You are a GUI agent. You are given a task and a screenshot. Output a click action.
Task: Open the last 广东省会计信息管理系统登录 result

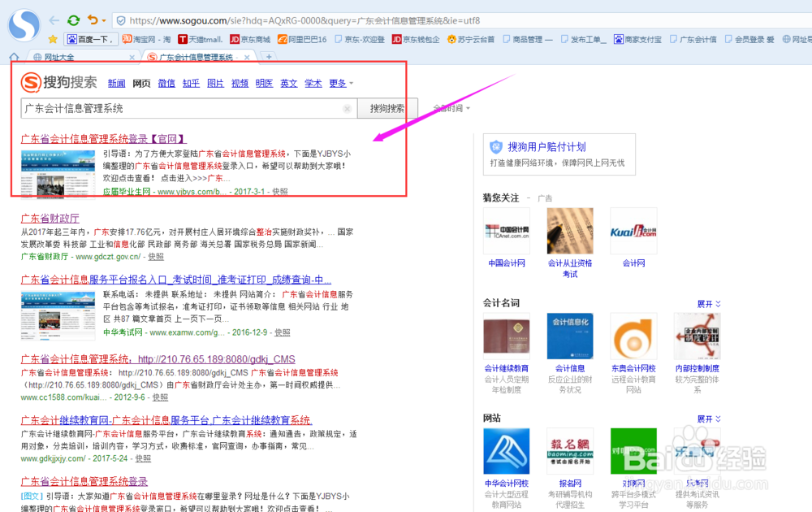84,481
